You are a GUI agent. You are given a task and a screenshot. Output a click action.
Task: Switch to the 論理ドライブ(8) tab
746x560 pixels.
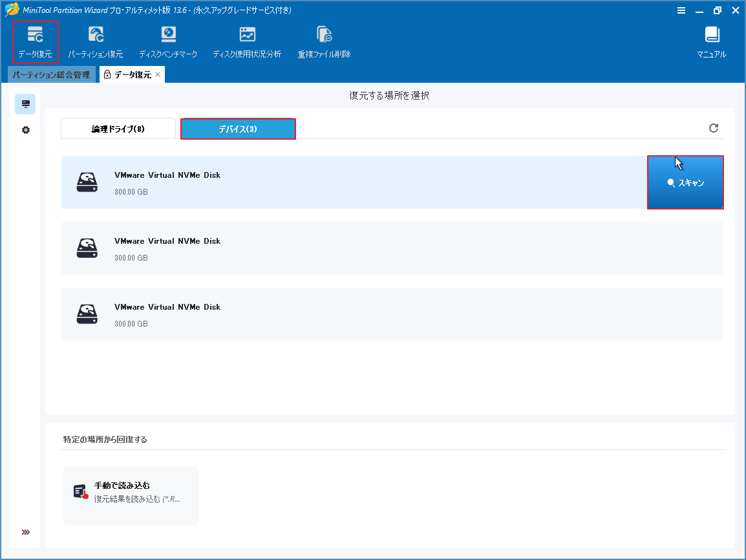(x=118, y=128)
